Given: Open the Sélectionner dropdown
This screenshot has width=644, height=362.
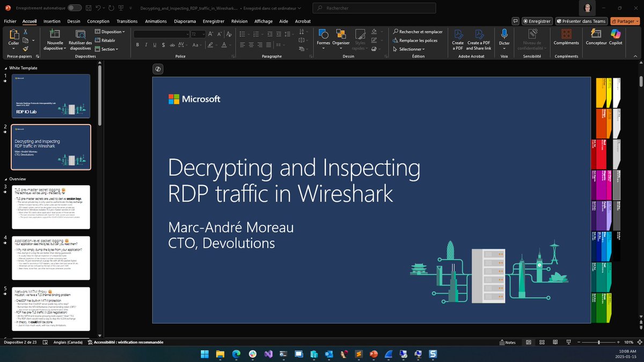Looking at the screenshot, I should 408,49.
